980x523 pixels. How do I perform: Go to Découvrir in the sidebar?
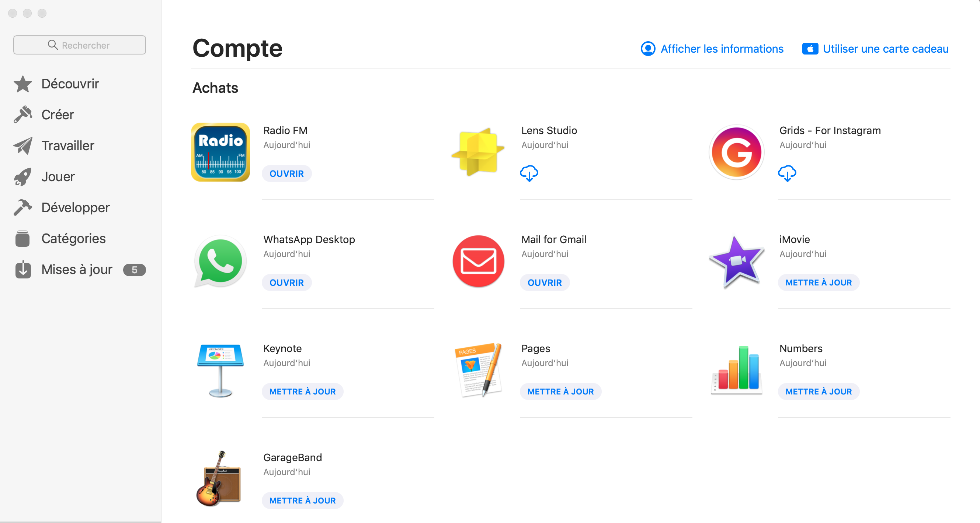coord(70,84)
